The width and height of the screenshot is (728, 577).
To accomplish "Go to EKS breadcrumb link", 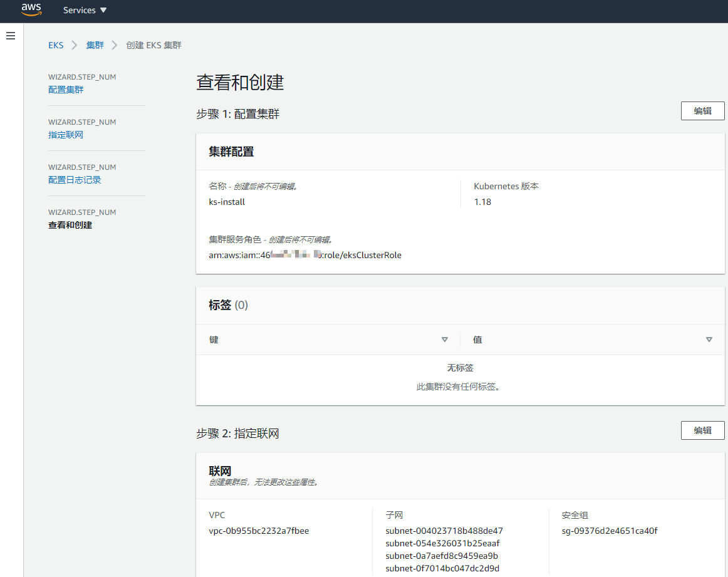I will click(x=56, y=45).
